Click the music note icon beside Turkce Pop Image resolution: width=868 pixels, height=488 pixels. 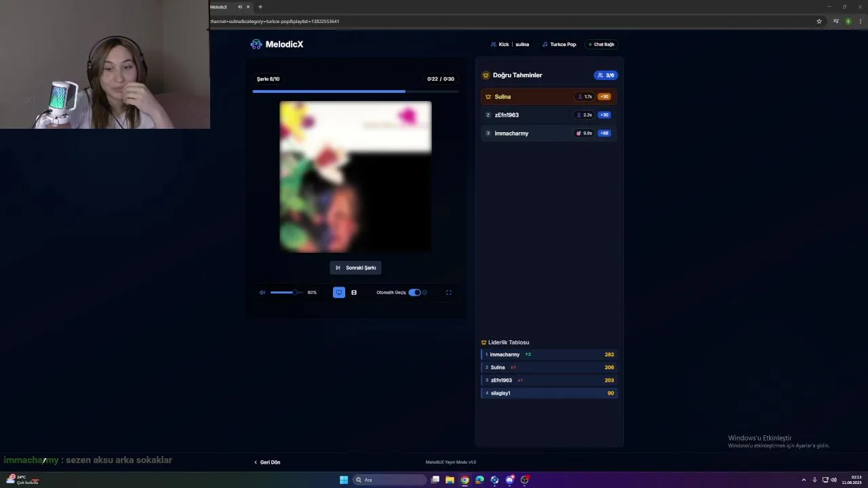tap(545, 45)
